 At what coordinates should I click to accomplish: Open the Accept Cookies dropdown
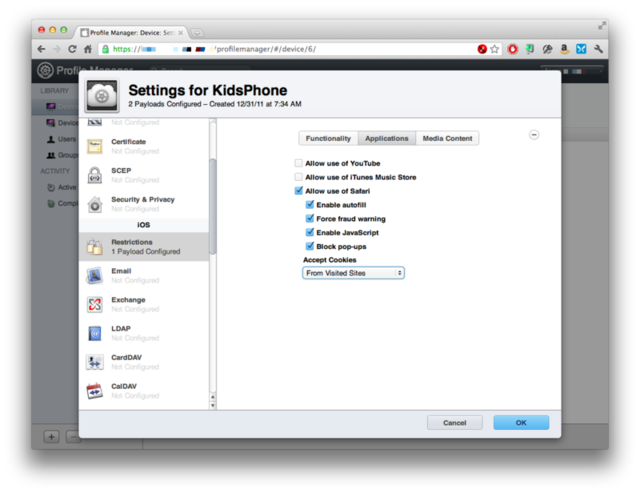tap(353, 273)
